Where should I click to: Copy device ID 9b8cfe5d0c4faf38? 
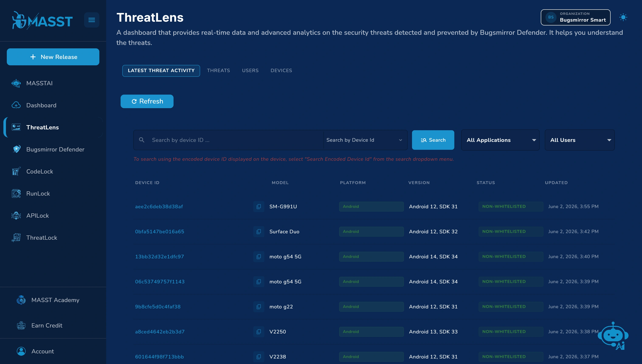click(x=259, y=307)
